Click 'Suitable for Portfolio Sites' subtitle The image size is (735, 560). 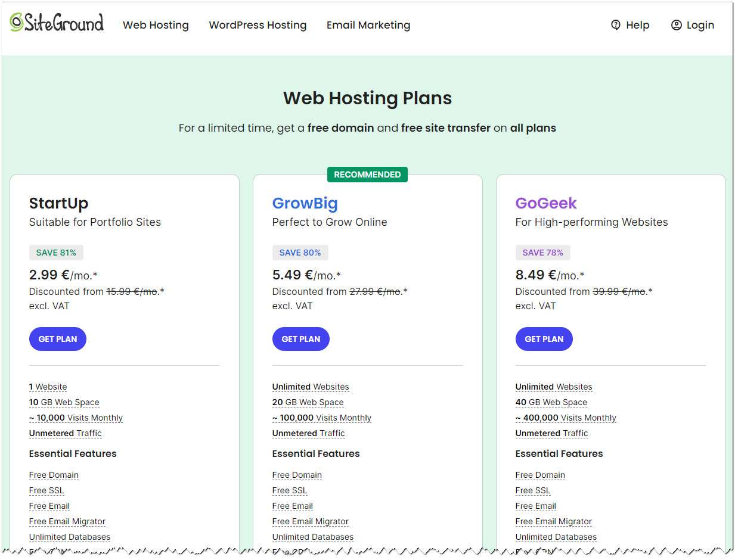(x=95, y=222)
